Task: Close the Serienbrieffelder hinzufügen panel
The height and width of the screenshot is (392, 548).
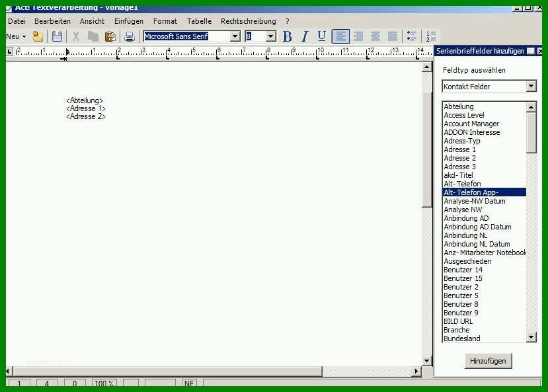Action: (539, 51)
